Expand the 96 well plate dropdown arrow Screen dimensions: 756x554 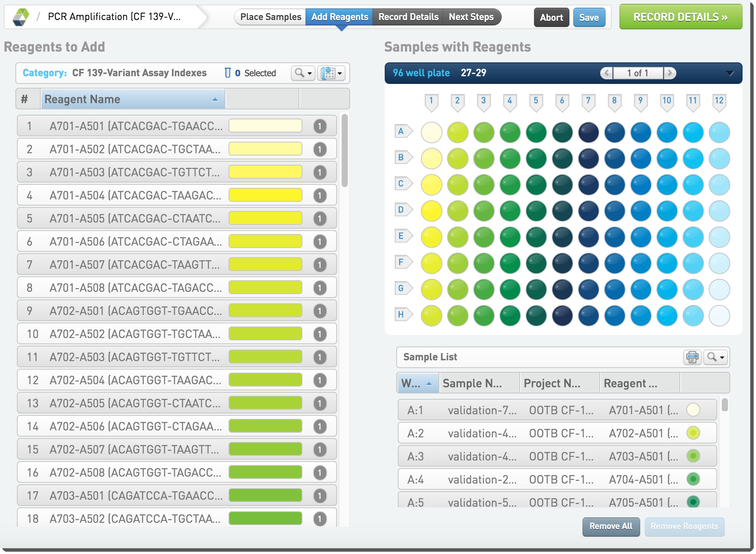(729, 73)
